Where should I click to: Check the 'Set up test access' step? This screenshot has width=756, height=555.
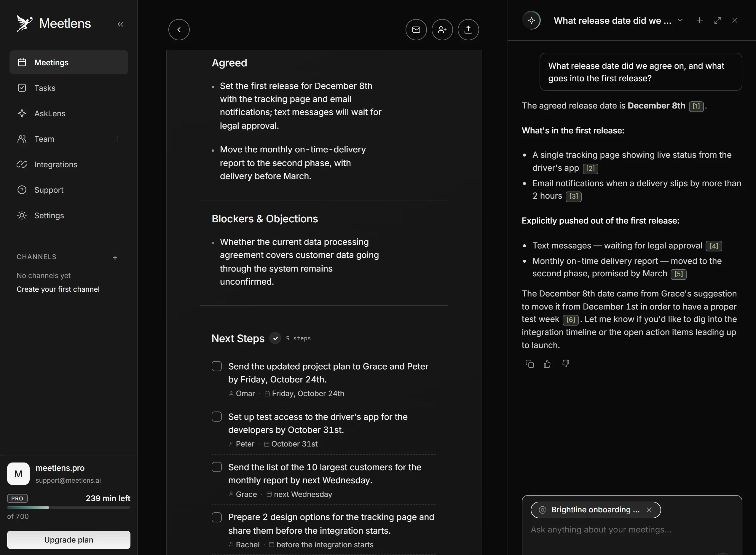pyautogui.click(x=217, y=417)
